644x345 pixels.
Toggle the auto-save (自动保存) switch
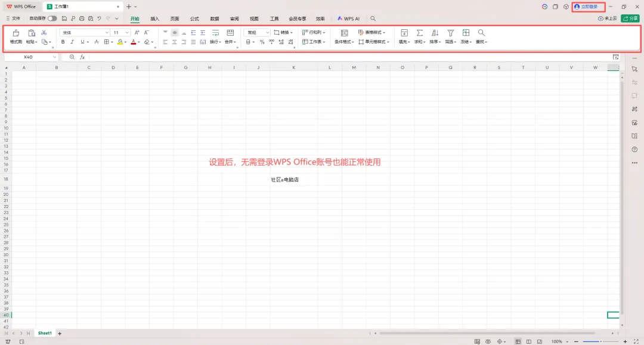52,18
